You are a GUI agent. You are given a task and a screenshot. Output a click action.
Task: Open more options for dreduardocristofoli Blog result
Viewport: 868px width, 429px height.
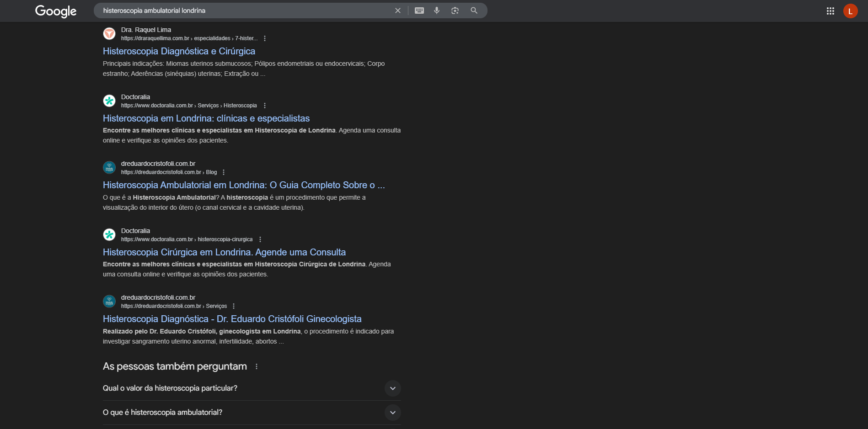224,172
